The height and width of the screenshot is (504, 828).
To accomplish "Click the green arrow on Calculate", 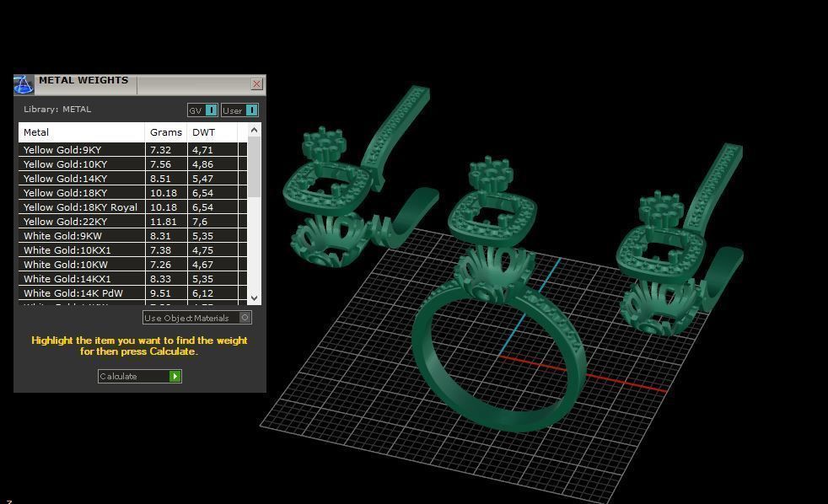I will (175, 376).
